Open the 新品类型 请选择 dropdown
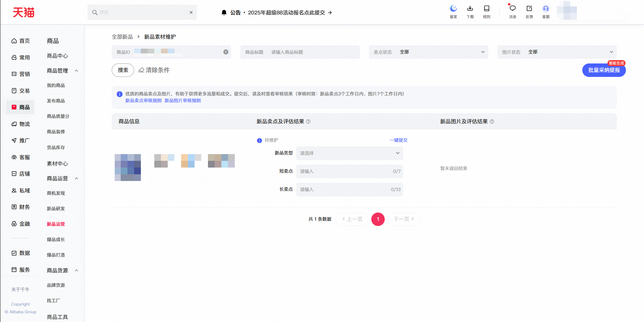Viewport: 644px width, 322px height. coord(350,153)
